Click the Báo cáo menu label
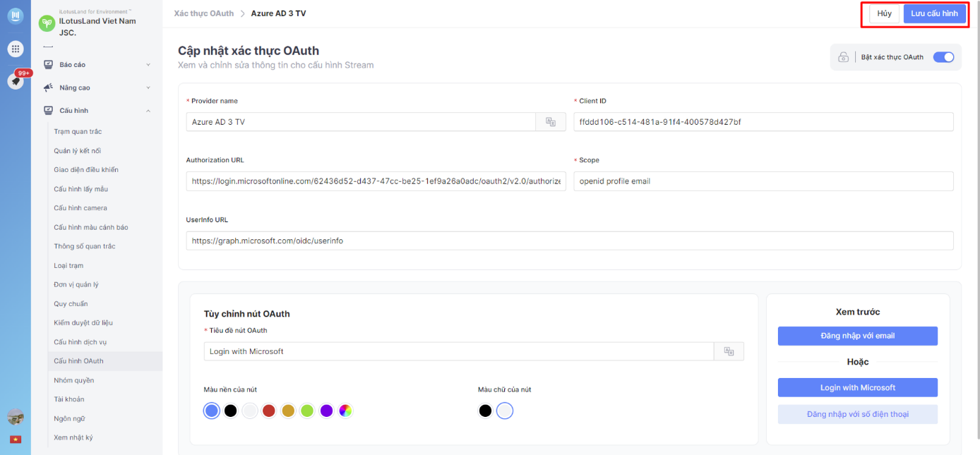Viewport: 980px width, 455px height. pos(73,65)
